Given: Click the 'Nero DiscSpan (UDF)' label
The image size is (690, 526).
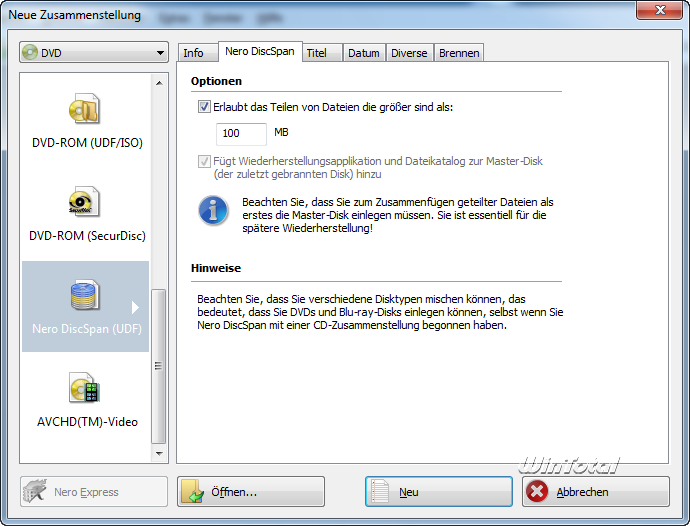Looking at the screenshot, I should click(x=87, y=329).
